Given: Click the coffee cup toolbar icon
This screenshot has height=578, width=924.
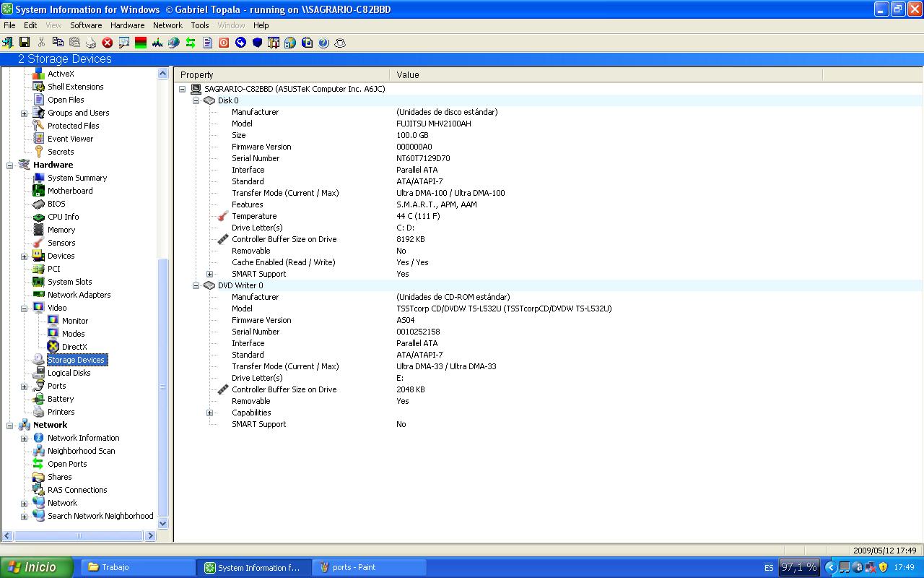Looking at the screenshot, I should click(340, 43).
